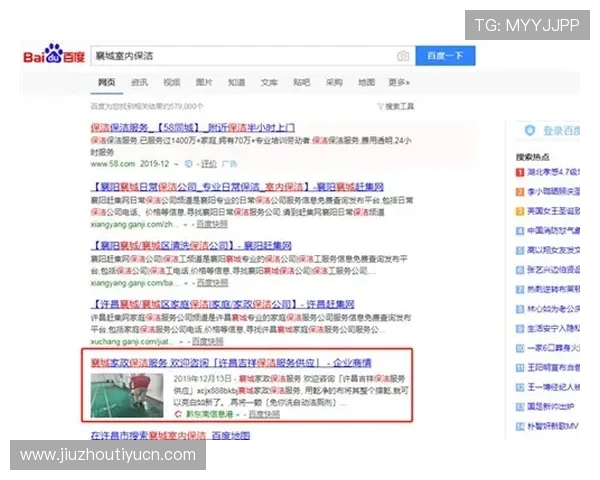The width and height of the screenshot is (600, 480).
Task: Open hot search 张艺兴 item
Action: coord(553,270)
